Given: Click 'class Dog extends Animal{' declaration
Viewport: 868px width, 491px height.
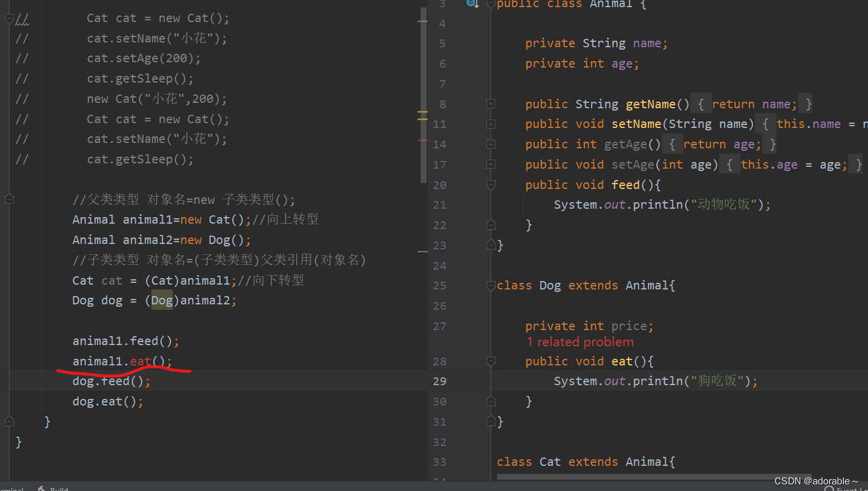Looking at the screenshot, I should [x=586, y=285].
